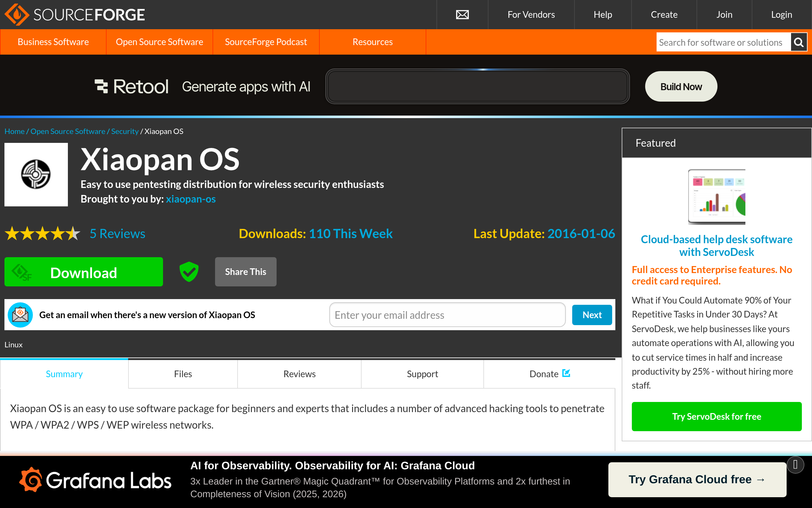Open Open Source Software menu
The width and height of the screenshot is (812, 508).
(x=159, y=42)
